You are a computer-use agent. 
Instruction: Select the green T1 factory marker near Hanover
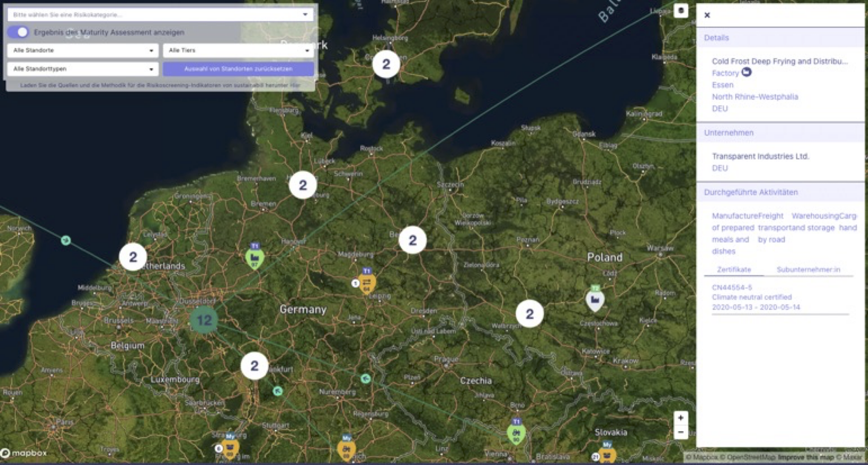pyautogui.click(x=255, y=258)
